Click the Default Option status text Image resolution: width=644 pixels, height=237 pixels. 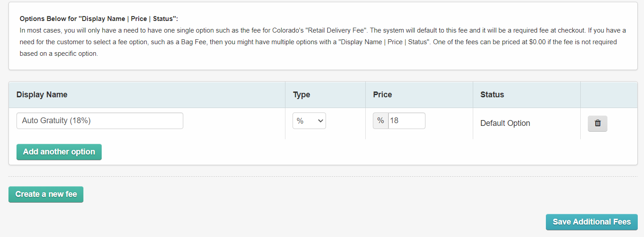[x=505, y=123]
